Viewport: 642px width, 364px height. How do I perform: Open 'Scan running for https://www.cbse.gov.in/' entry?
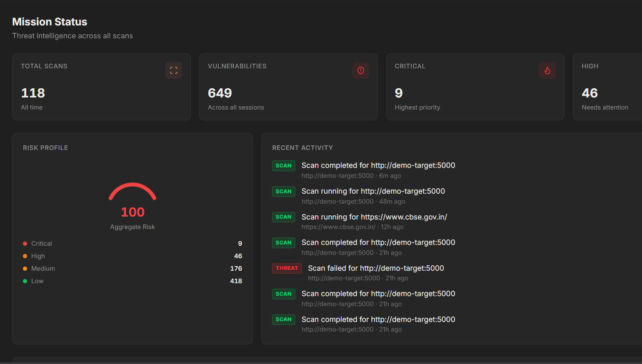(x=374, y=217)
